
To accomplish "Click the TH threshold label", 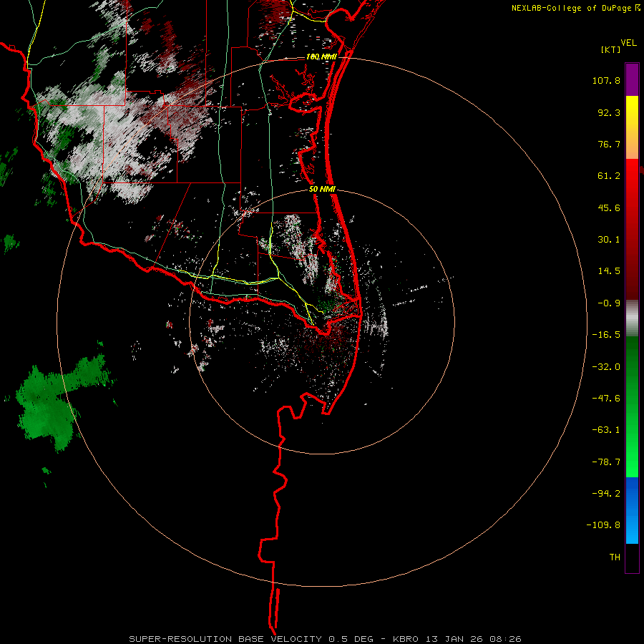I will pyautogui.click(x=615, y=557).
